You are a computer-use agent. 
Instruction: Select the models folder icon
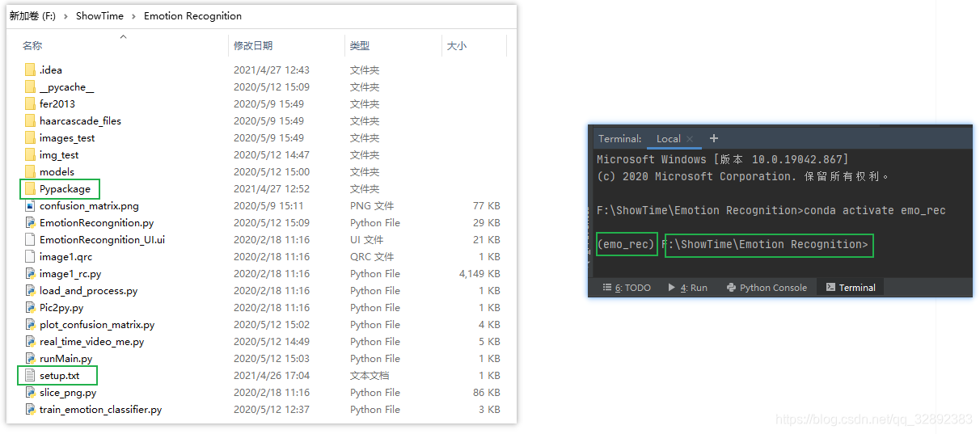[x=30, y=171]
